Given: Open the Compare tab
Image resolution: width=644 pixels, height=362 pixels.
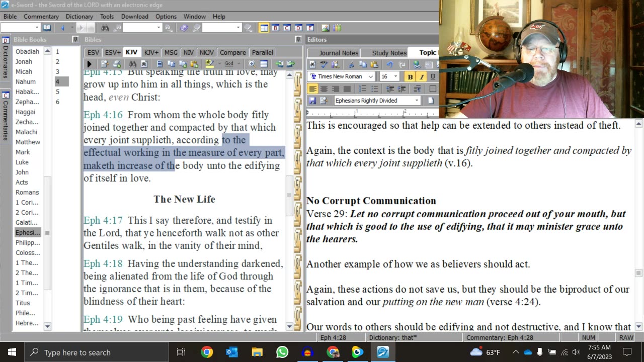Looking at the screenshot, I should [233, 52].
